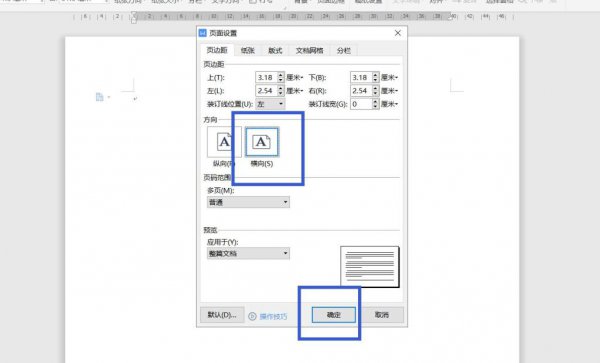
Task: Click the 左(L) left margin field
Action: 266,91
